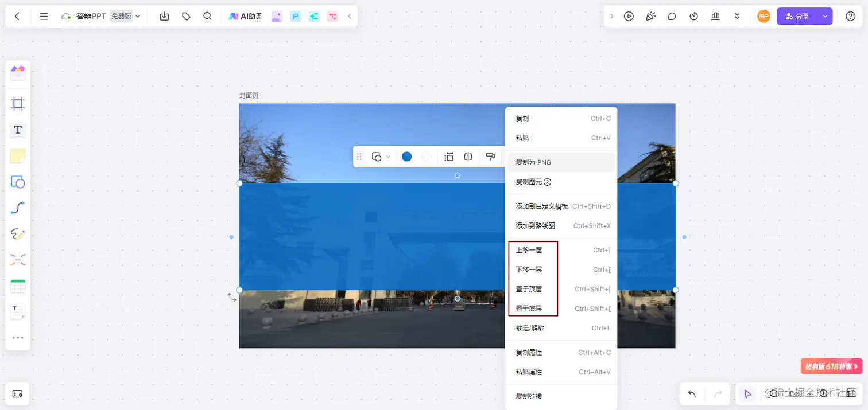Image resolution: width=868 pixels, height=410 pixels.
Task: Click the export download icon
Action: [x=164, y=17]
